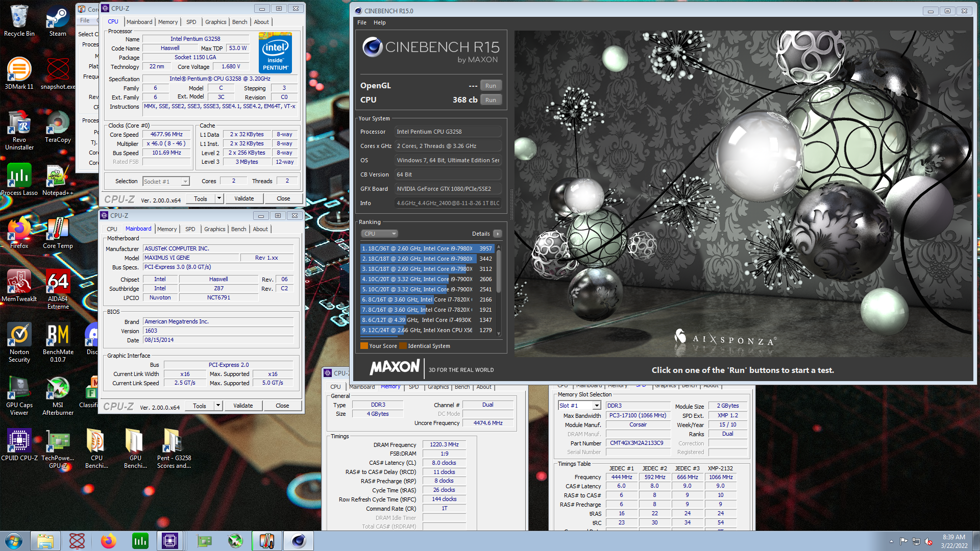Open Bench tab in top CPU-Z window
980x551 pixels.
tap(239, 22)
